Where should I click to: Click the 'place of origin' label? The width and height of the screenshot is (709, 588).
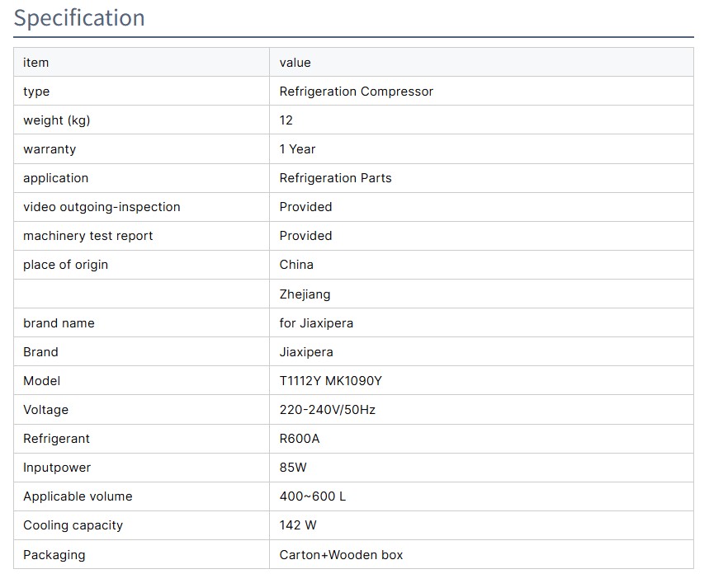click(65, 265)
